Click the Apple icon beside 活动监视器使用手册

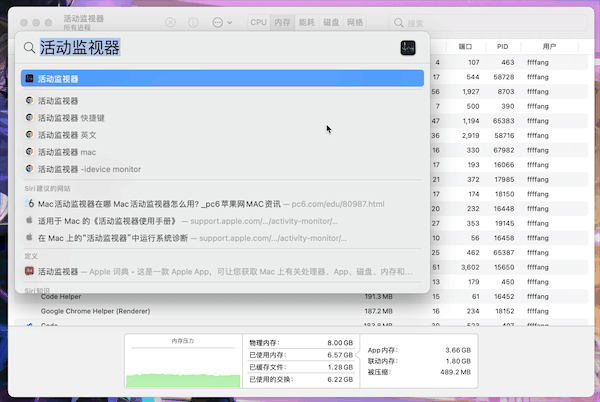29,220
